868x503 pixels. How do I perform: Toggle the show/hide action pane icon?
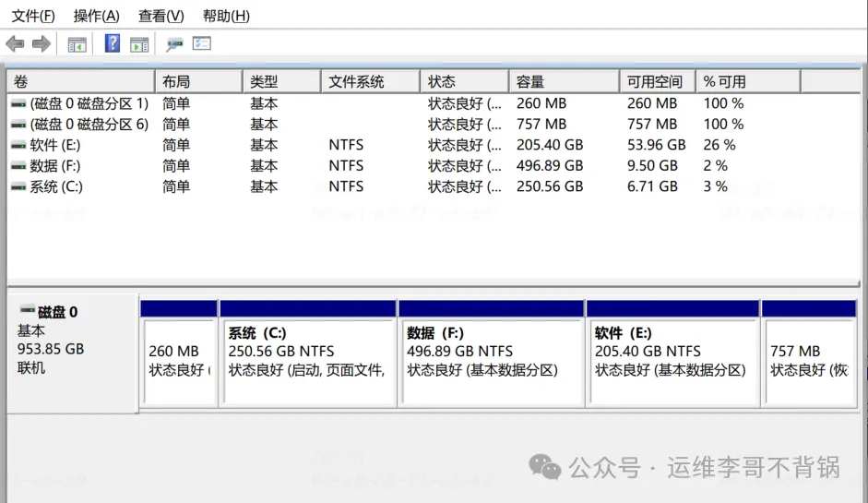click(x=139, y=44)
